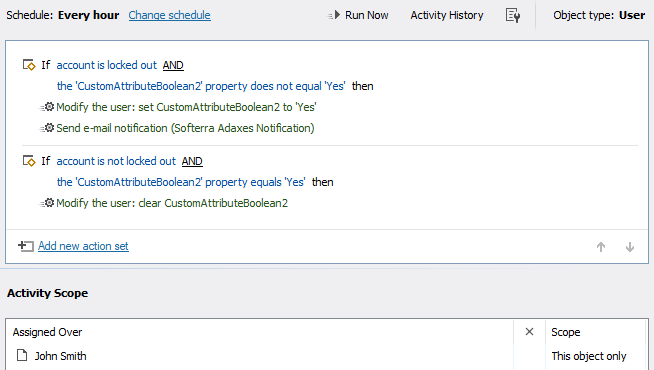Screen dimensions: 654x370
Task: Select gear icon for Send e-mail notification
Action: coord(47,128)
